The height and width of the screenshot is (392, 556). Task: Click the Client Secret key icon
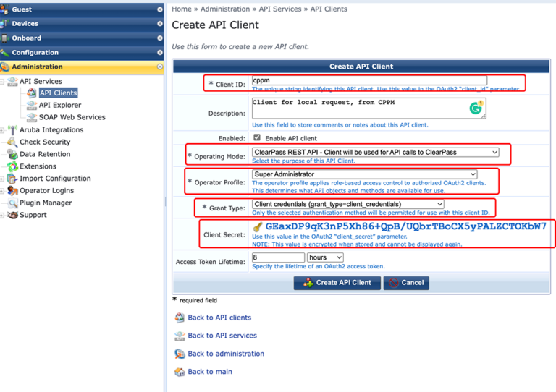point(258,226)
